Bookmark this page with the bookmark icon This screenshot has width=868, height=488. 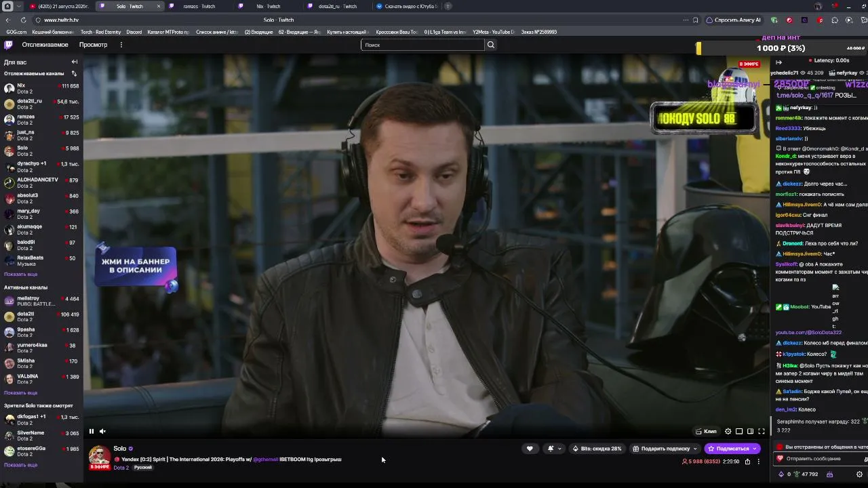[x=696, y=20]
